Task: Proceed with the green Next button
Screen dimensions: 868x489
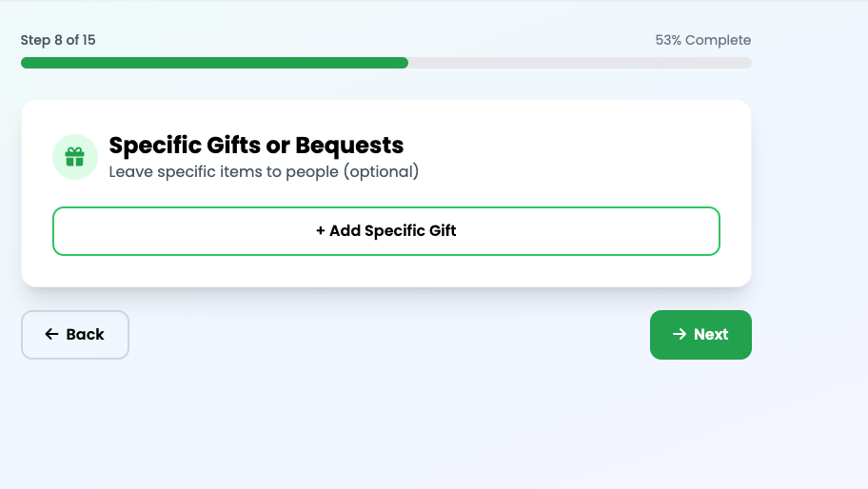Action: coord(700,335)
